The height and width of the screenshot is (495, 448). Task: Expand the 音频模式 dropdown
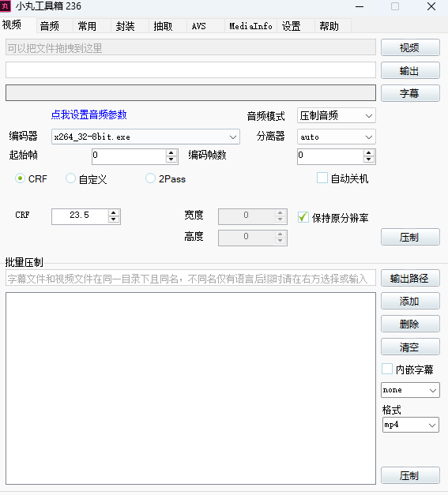(337, 115)
